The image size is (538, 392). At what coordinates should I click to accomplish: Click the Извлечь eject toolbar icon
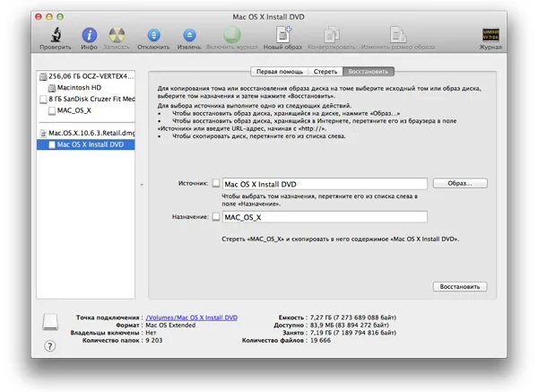pos(189,35)
